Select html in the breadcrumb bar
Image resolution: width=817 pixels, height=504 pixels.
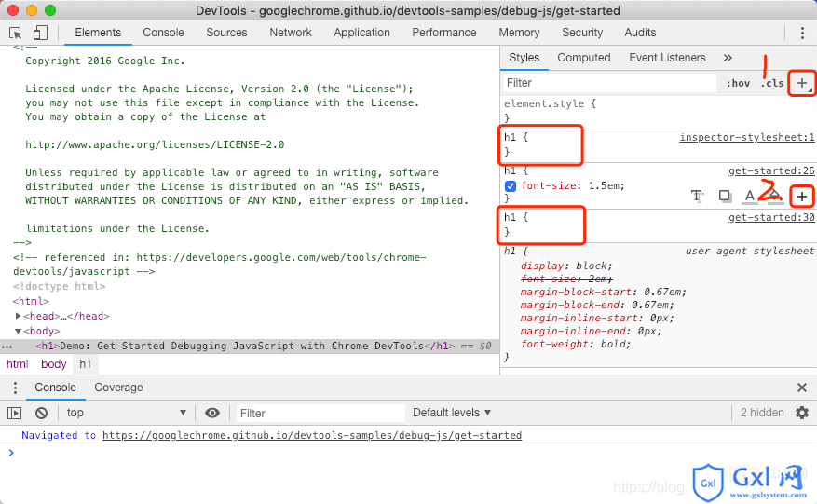pyautogui.click(x=17, y=364)
